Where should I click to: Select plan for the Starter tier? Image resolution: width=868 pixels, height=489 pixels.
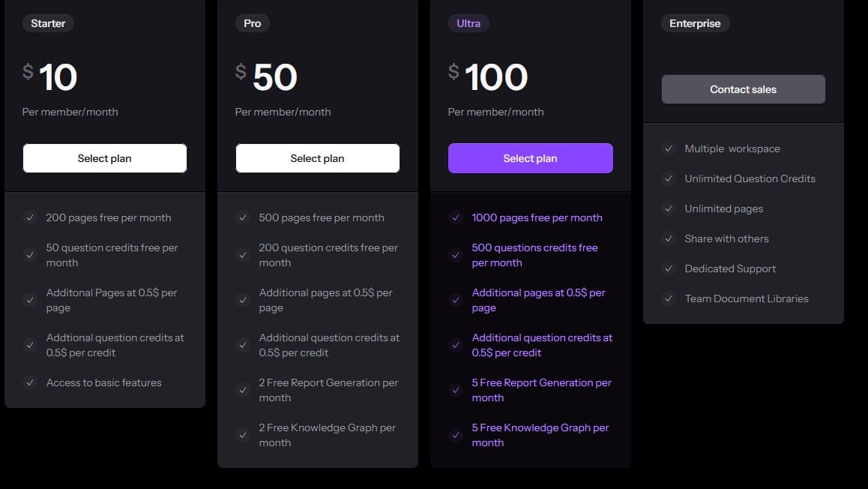tap(104, 158)
